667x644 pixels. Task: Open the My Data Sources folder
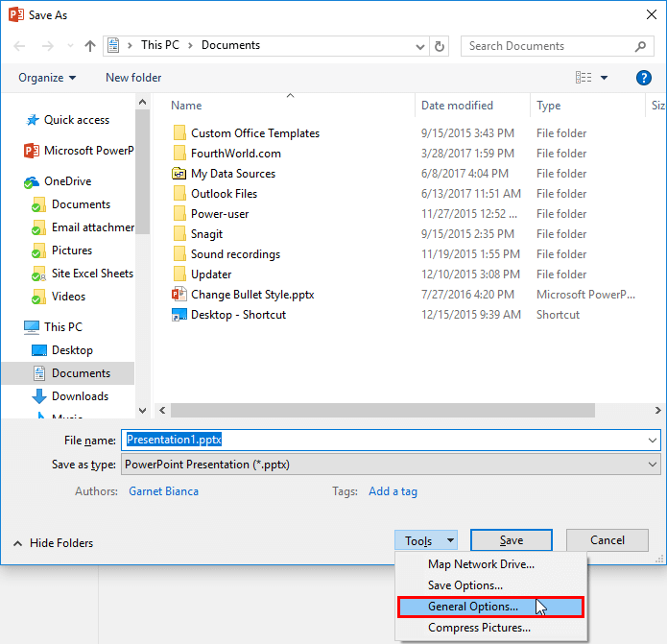pyautogui.click(x=232, y=174)
